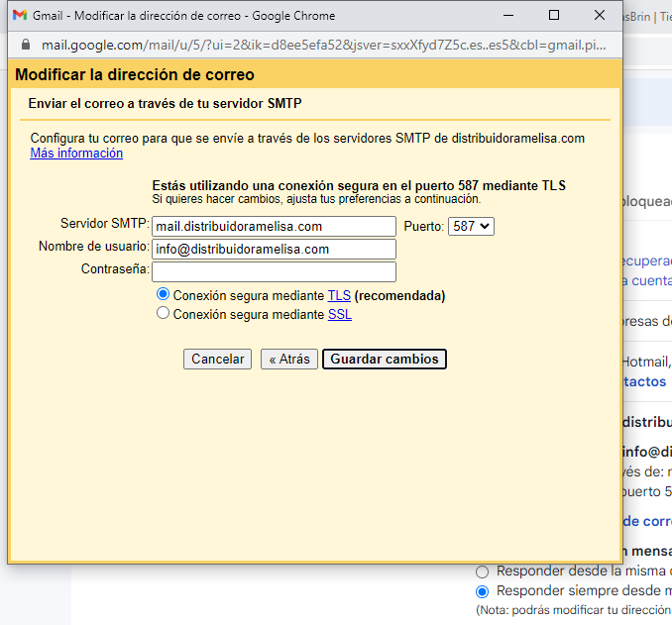Screen dimensions: 672x625
Task: Click the 'Servidor SMTP:' label
Action: tap(105, 223)
